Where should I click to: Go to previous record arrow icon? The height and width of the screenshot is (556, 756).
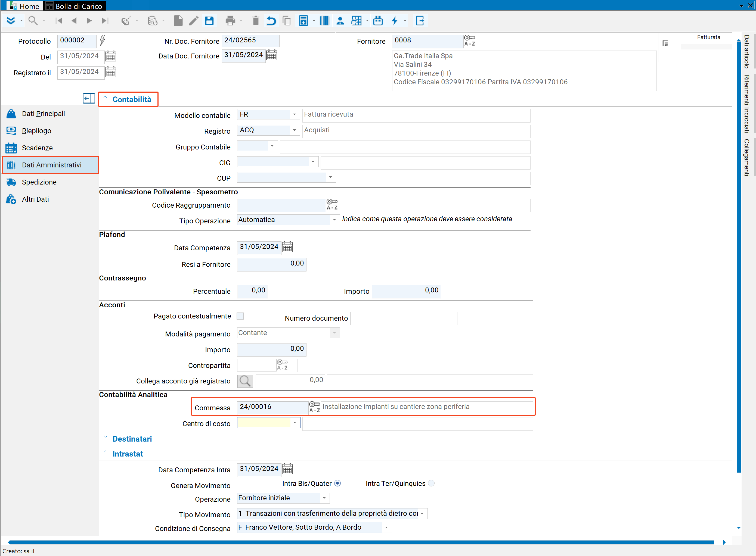click(74, 21)
